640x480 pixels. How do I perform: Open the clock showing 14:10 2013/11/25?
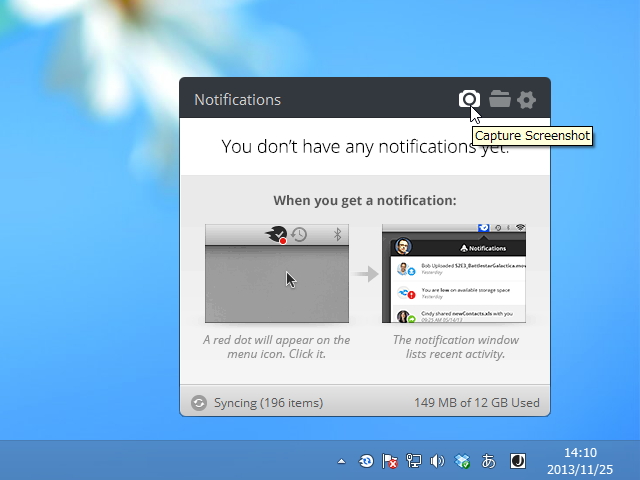click(x=580, y=461)
